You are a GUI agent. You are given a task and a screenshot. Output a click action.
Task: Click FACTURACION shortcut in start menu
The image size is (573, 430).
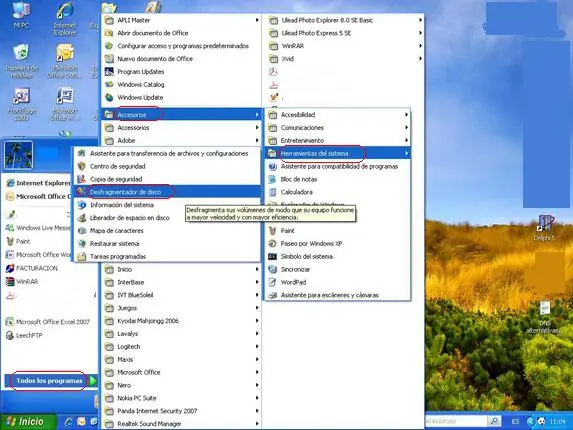[32, 268]
